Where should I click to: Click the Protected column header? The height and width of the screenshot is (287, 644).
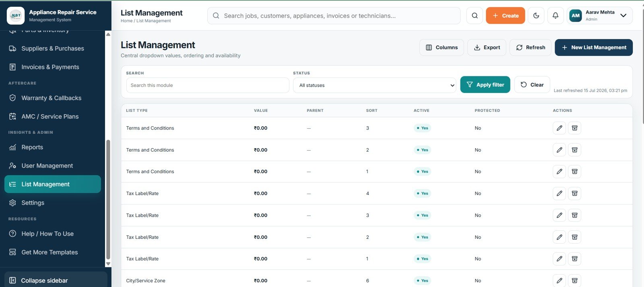[x=487, y=111]
